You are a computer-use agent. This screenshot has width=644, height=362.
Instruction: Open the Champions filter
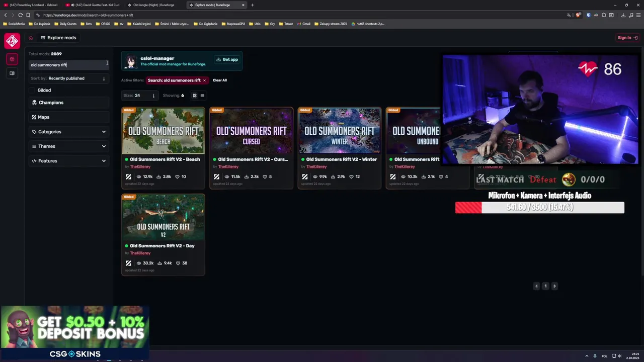tap(68, 103)
